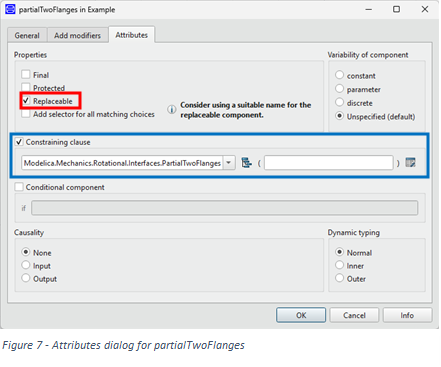This screenshot has height=367, width=441.
Task: Maximize the partialTwoFlanges dialog window
Action: pyautogui.click(x=396, y=9)
